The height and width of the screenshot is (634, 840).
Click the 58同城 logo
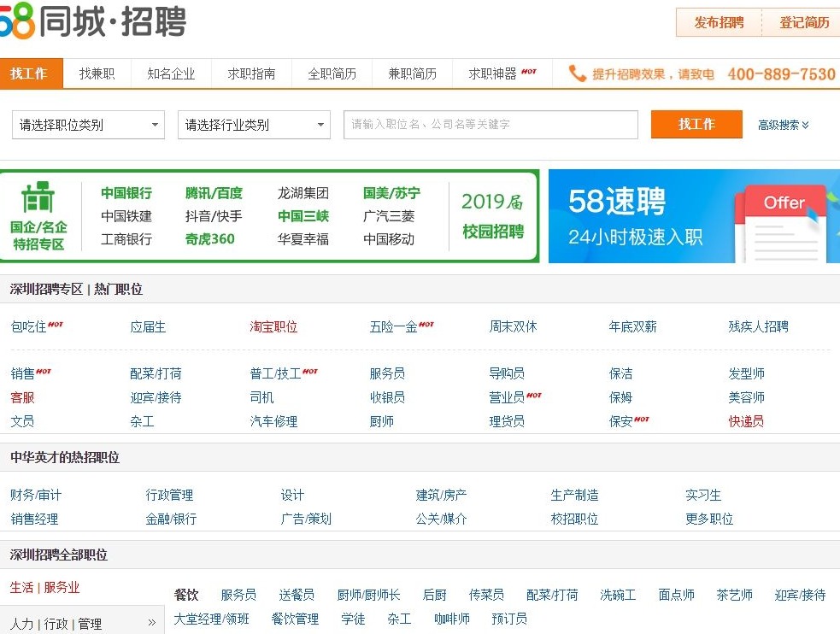[x=93, y=21]
